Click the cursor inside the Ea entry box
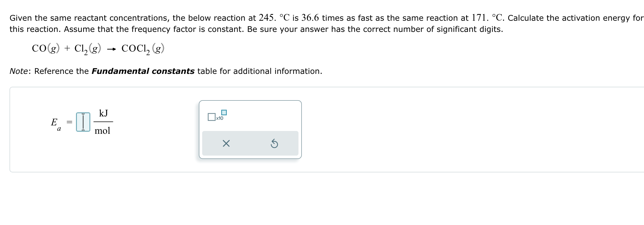 point(83,122)
